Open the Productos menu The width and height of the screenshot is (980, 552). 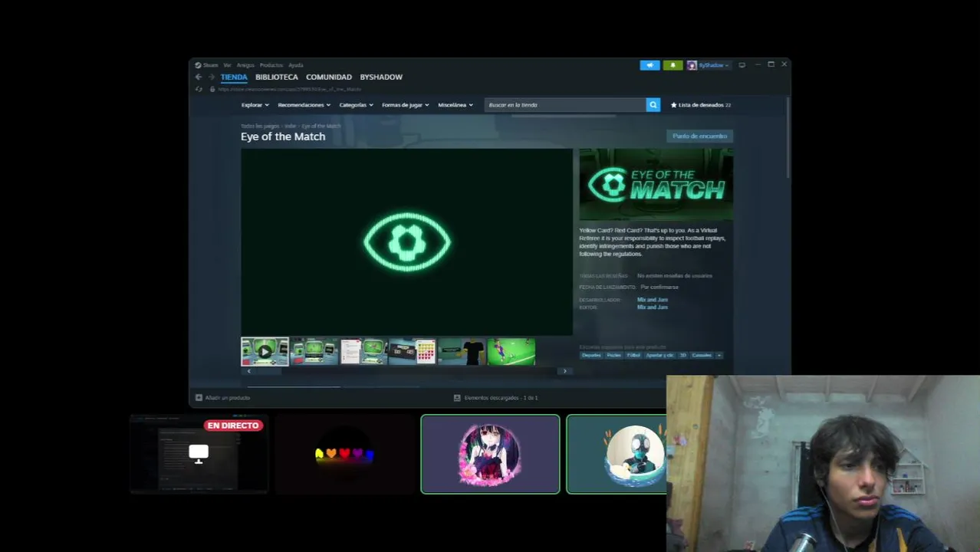point(271,65)
